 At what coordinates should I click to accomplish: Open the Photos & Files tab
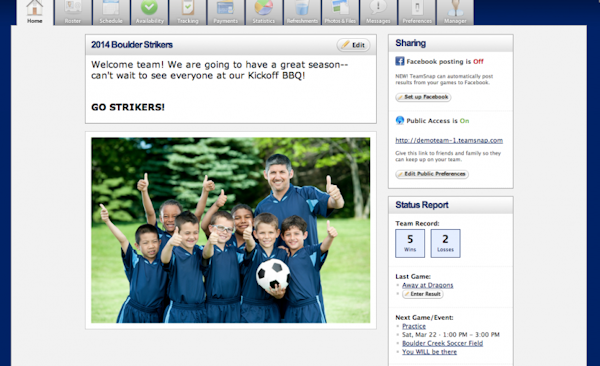tap(341, 12)
